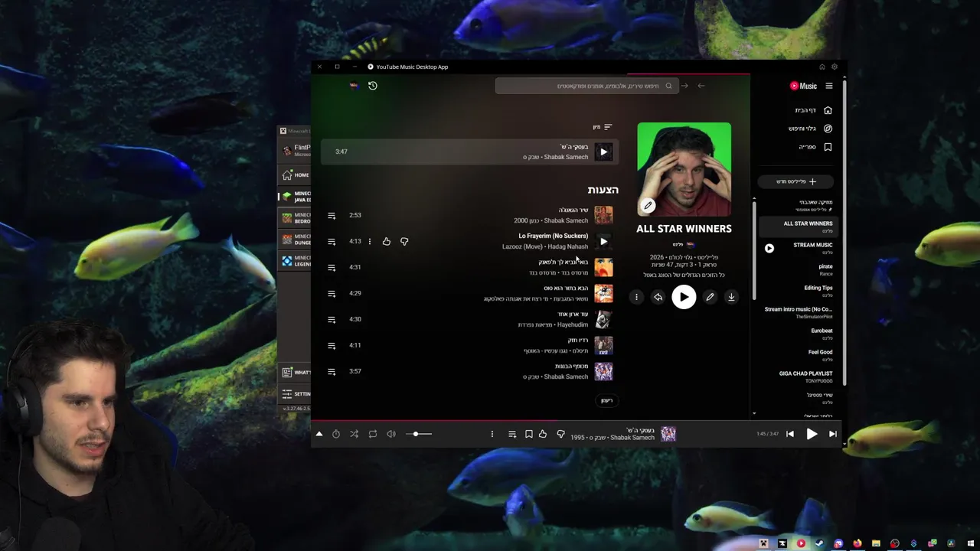The width and height of the screenshot is (980, 551).
Task: Add the 3:57 Shabak Samech song to playlist
Action: click(332, 372)
